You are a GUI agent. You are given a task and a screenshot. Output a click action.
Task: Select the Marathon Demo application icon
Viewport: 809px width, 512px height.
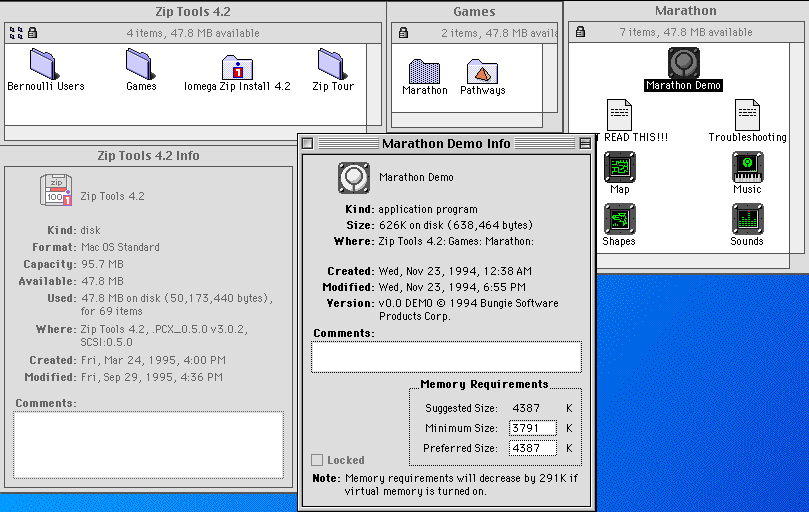click(683, 63)
